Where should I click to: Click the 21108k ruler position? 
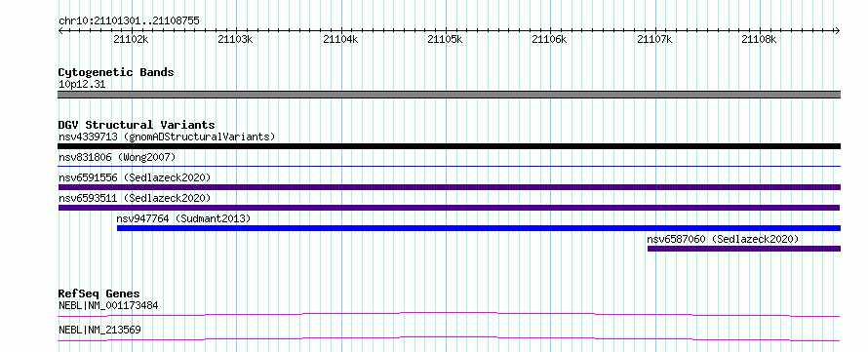760,39
